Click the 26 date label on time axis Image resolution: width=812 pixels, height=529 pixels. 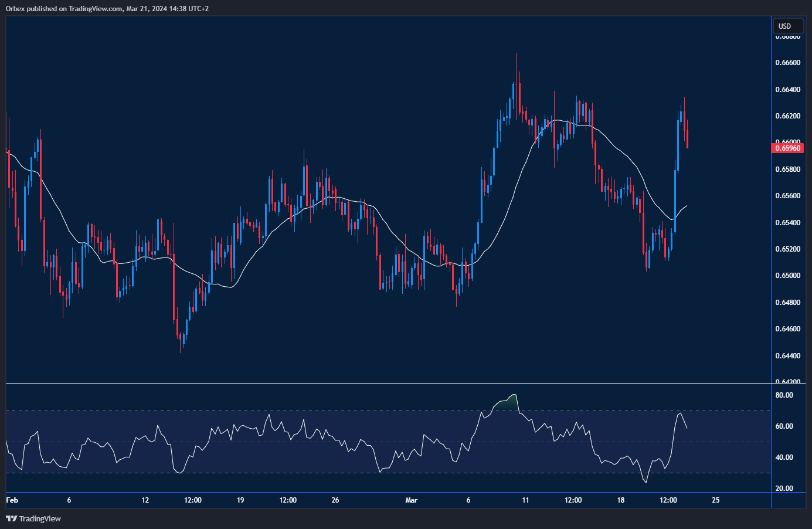coord(335,500)
